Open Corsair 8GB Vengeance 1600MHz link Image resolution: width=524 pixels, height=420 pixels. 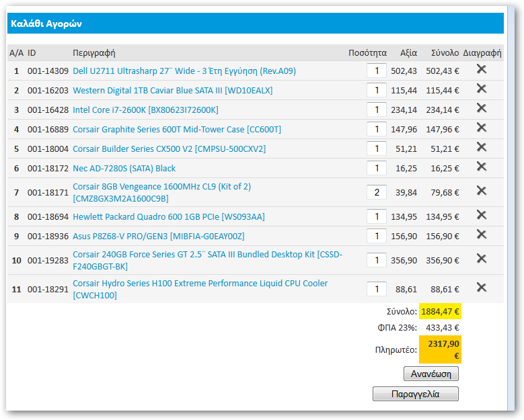click(161, 193)
